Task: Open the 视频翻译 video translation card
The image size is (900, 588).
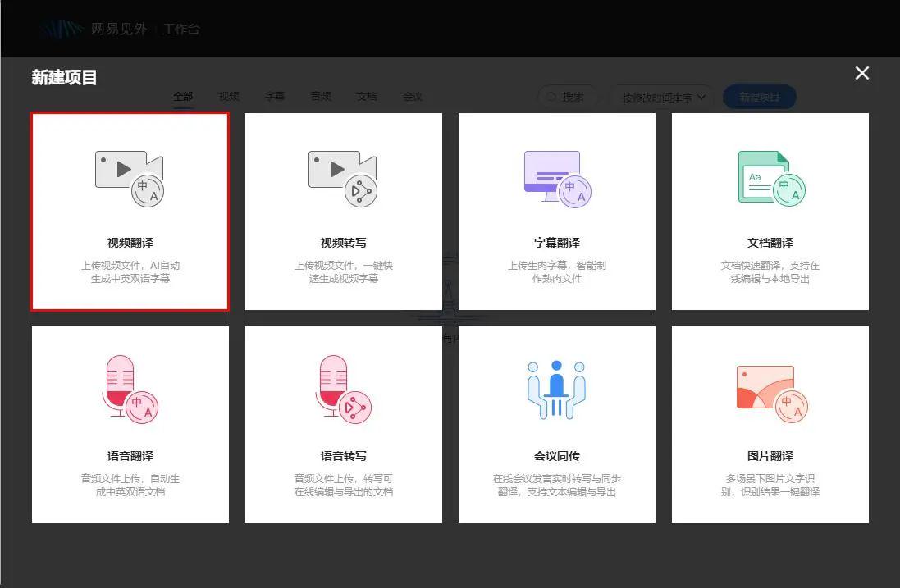Action: (130, 212)
